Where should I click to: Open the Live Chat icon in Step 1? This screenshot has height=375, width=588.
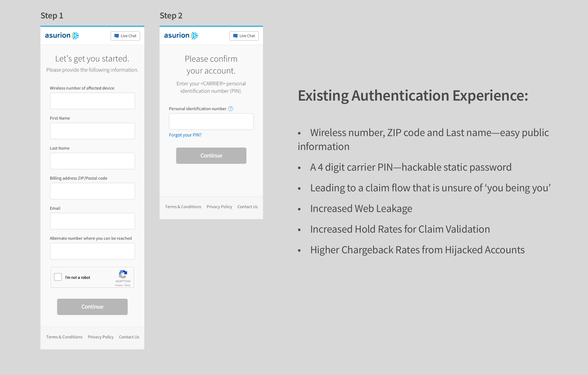(125, 36)
